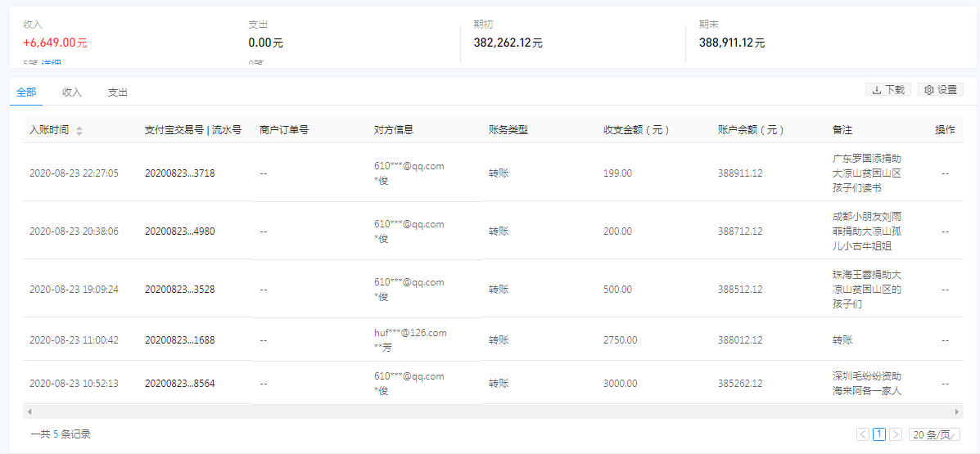Viewport: 980px width, 454px height.
Task: Click the horizontal scrollbar track
Action: click(x=491, y=412)
